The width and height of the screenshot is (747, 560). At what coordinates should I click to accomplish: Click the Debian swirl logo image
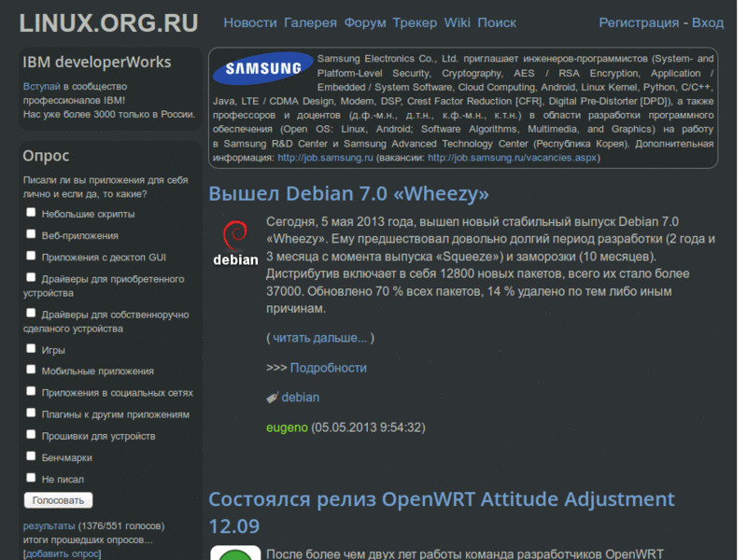pyautogui.click(x=235, y=244)
